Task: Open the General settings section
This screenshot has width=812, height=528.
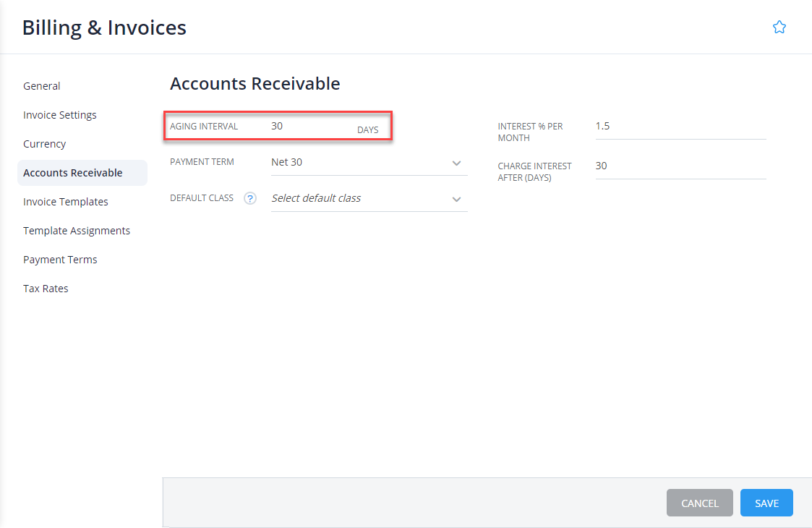Action: coord(41,86)
